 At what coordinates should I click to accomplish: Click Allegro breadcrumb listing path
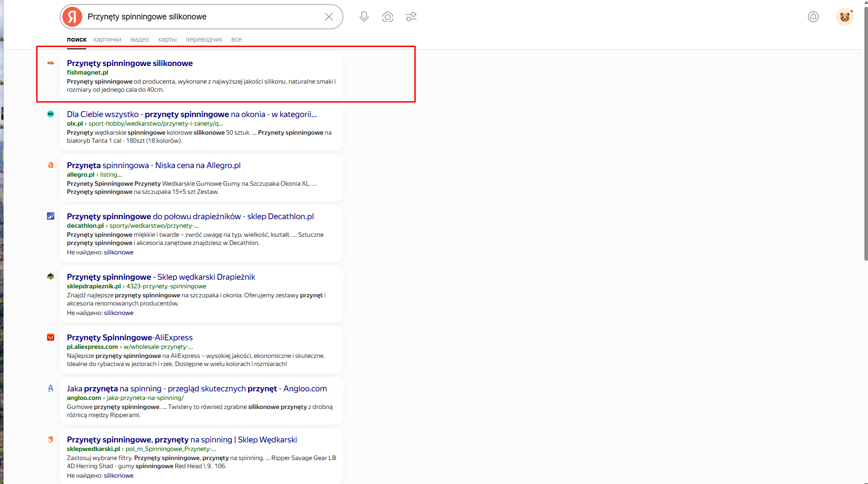pyautogui.click(x=111, y=174)
